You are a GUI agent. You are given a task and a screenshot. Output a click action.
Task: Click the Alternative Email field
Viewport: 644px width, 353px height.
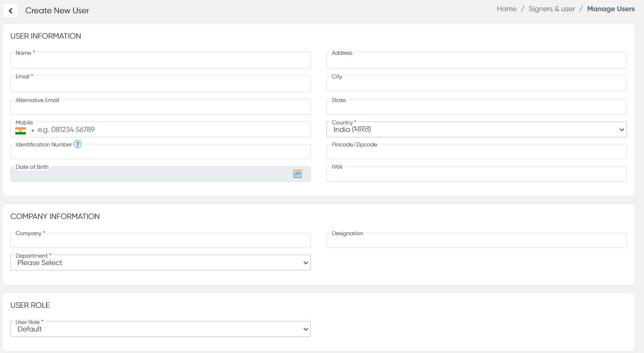click(x=161, y=107)
